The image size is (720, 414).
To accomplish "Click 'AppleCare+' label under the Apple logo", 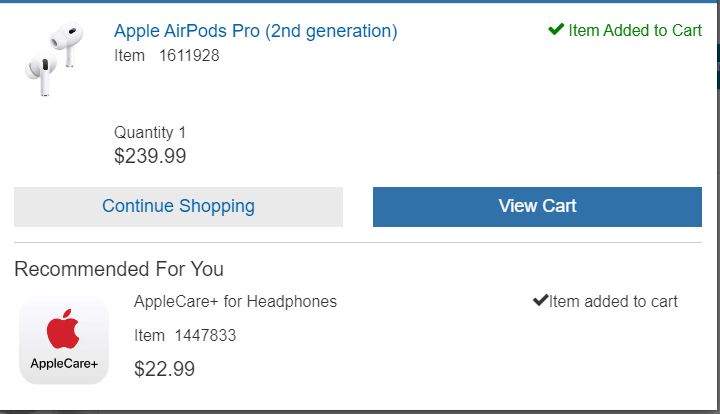I will tap(64, 364).
